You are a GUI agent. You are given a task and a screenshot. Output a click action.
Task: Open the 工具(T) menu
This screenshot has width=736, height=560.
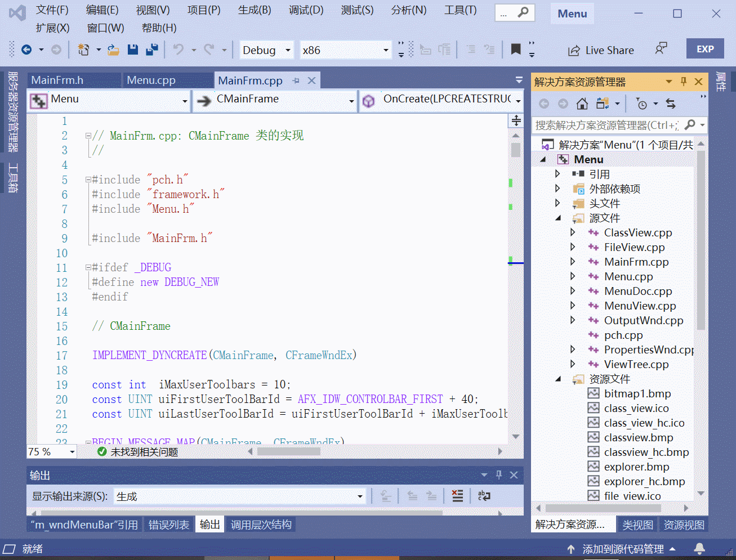pos(460,10)
